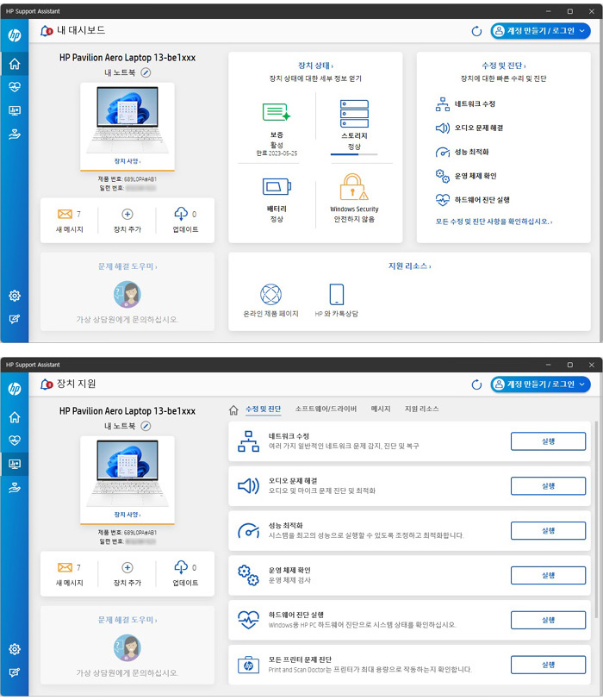Expand account dropdown in 장치 지원 window
The height and width of the screenshot is (700, 603).
581,384
